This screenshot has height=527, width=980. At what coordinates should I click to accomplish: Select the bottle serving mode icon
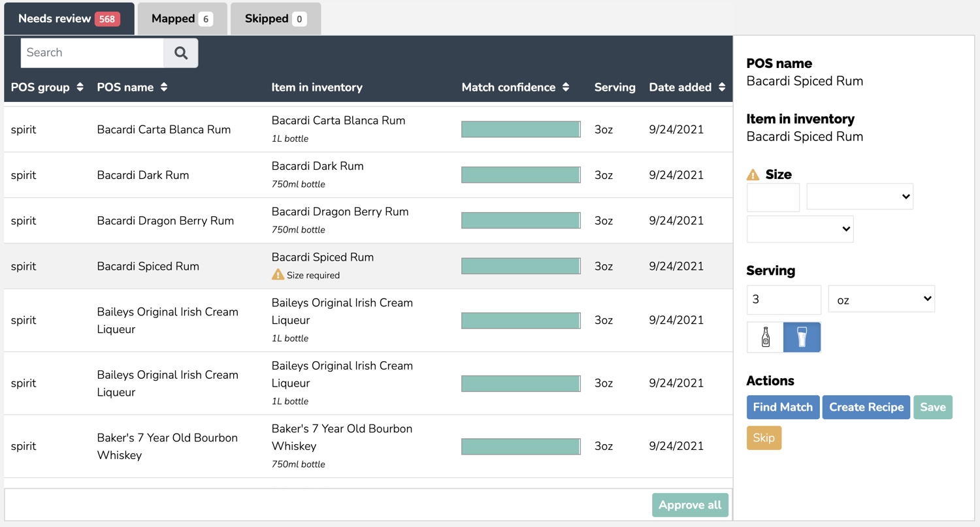pyautogui.click(x=766, y=337)
